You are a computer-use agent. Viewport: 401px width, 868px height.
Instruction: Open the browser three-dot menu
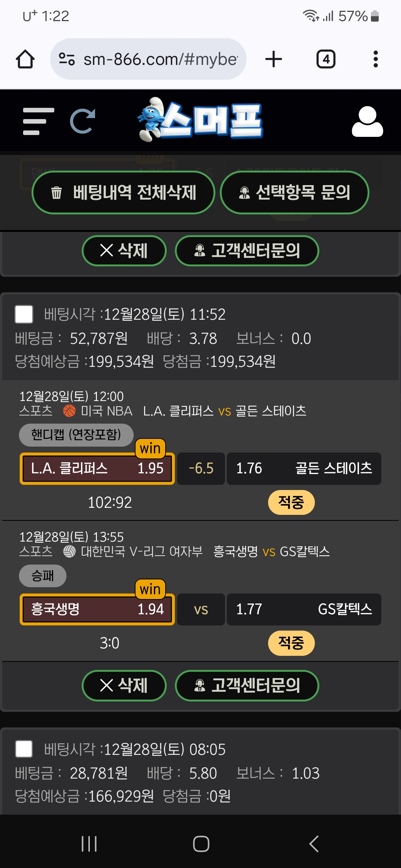point(375,59)
